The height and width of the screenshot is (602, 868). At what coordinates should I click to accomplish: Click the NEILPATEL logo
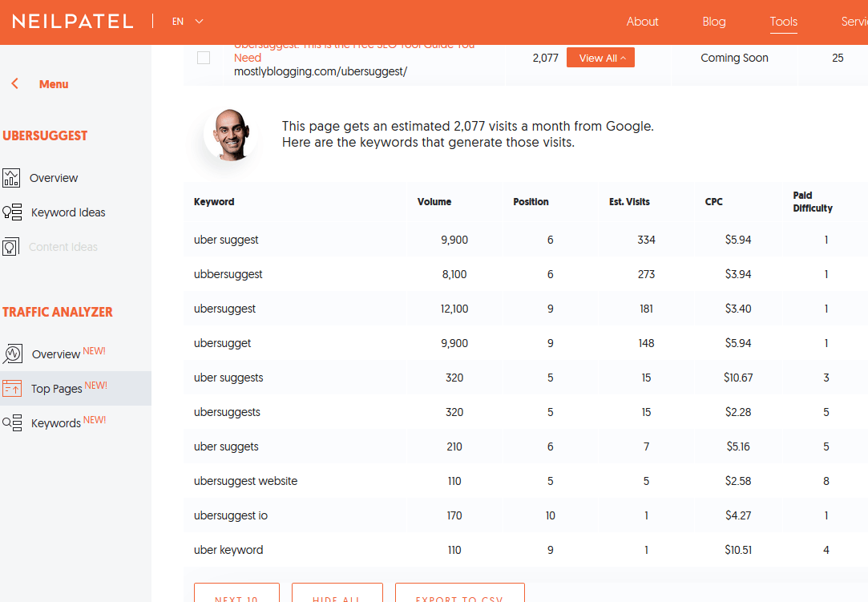72,22
